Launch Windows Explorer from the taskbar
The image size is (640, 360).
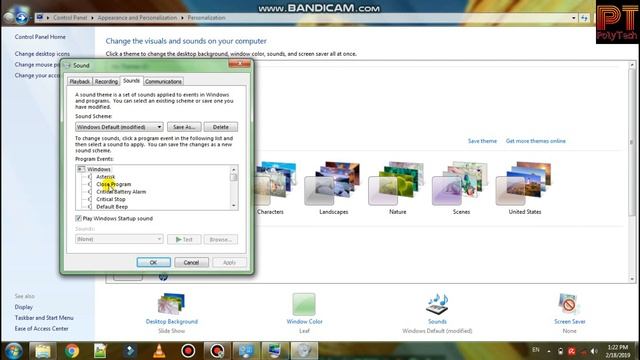[x=42, y=351]
